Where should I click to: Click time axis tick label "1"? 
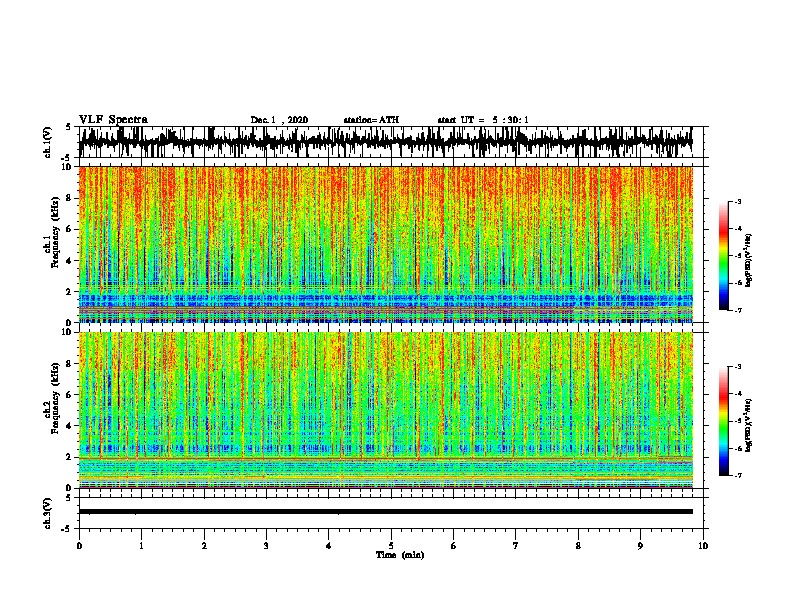click(141, 546)
